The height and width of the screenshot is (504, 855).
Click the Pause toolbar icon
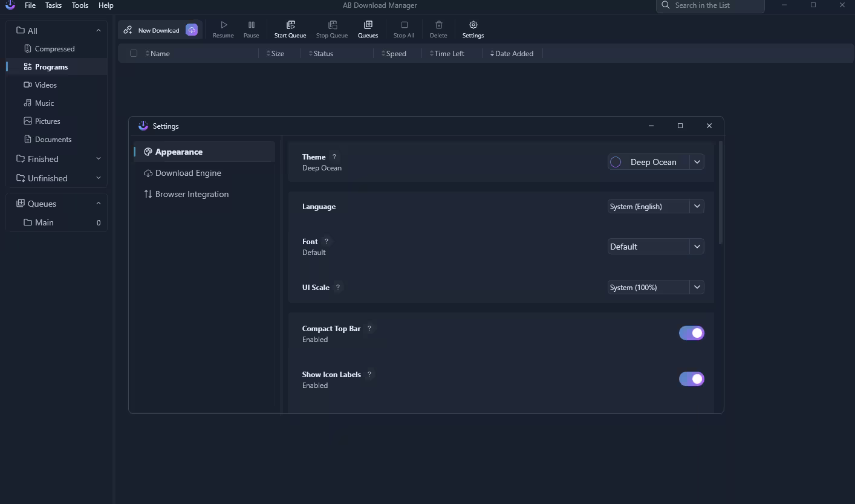[x=252, y=25]
